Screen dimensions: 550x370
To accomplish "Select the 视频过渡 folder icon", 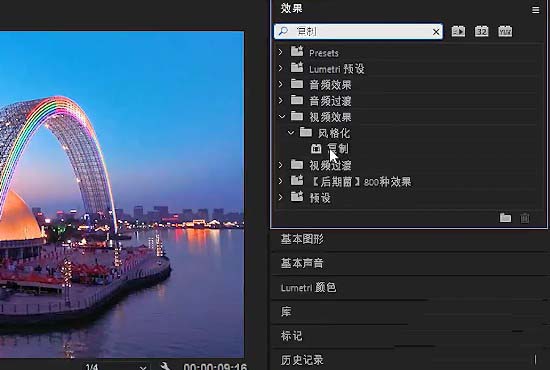I will coord(297,164).
